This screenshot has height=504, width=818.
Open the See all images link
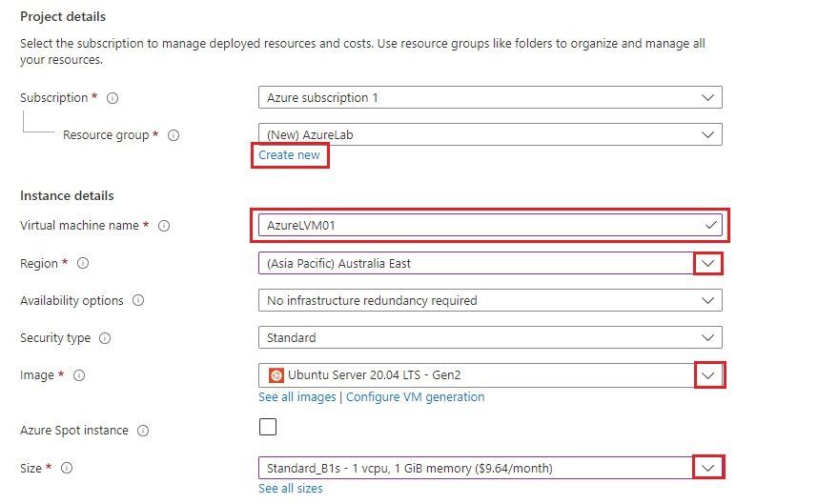(x=297, y=397)
